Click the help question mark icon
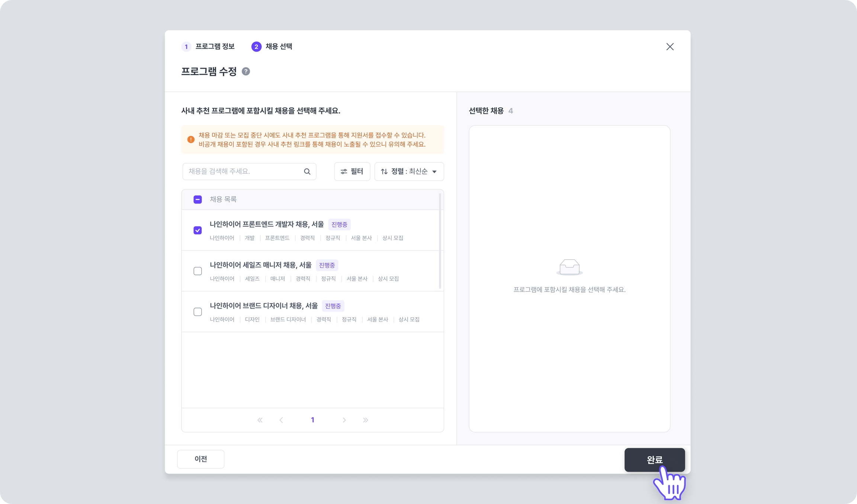 pyautogui.click(x=245, y=71)
